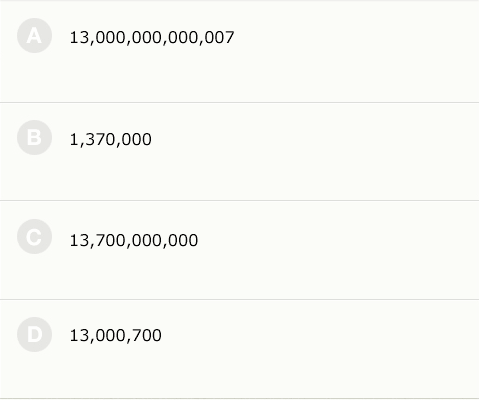Click the number 13,000,700
The image size is (479, 400).
[116, 335]
